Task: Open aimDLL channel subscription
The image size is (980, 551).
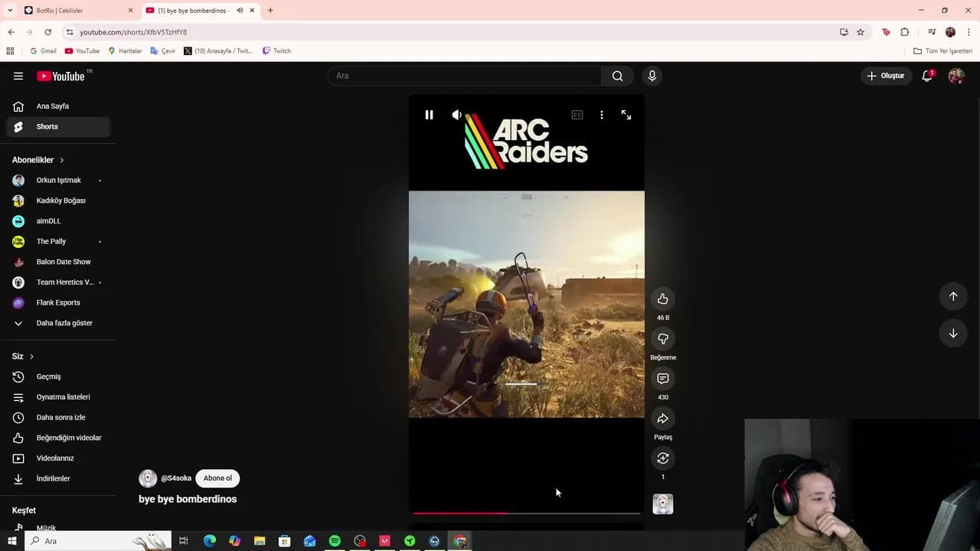Action: 58,221
